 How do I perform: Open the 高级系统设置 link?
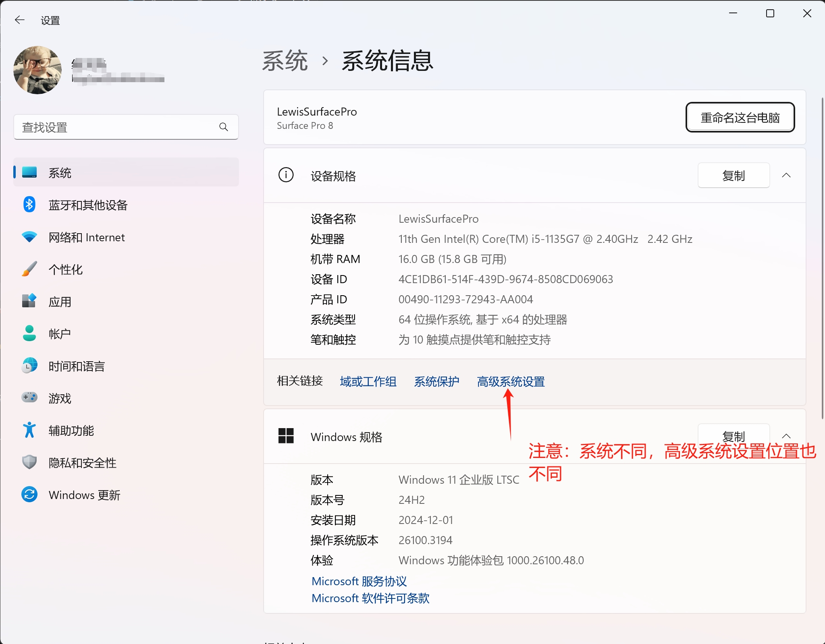(511, 381)
